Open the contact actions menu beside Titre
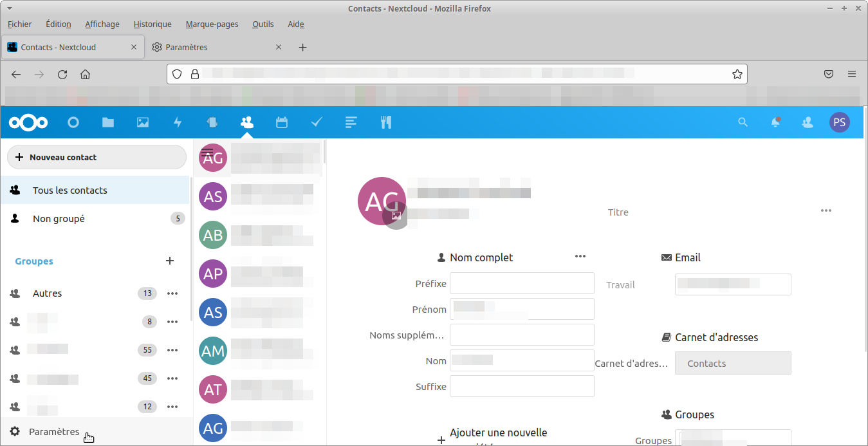 826,211
